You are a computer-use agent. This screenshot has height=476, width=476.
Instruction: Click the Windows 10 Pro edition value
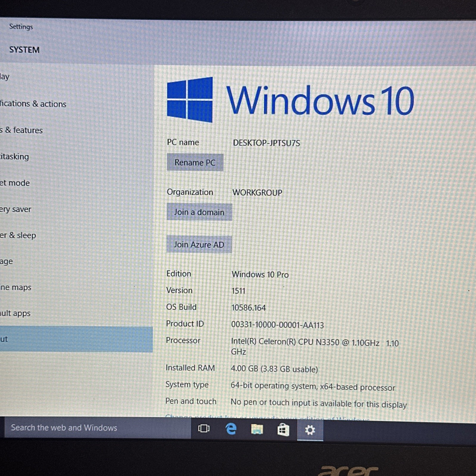(260, 274)
